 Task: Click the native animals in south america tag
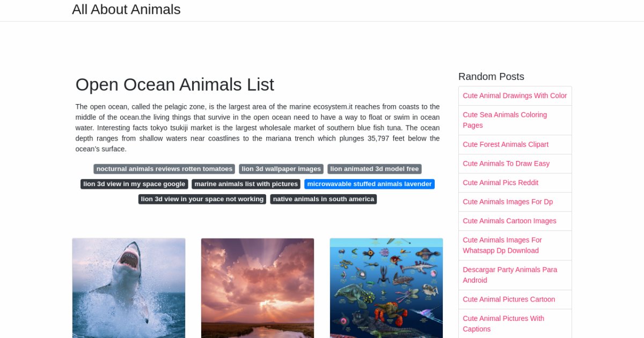click(x=323, y=199)
